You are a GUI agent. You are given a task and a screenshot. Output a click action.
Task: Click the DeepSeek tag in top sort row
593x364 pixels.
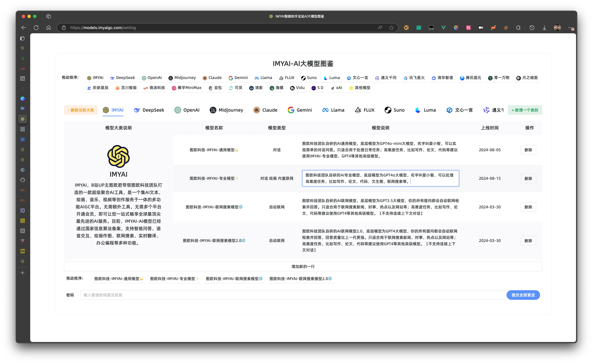pos(123,78)
